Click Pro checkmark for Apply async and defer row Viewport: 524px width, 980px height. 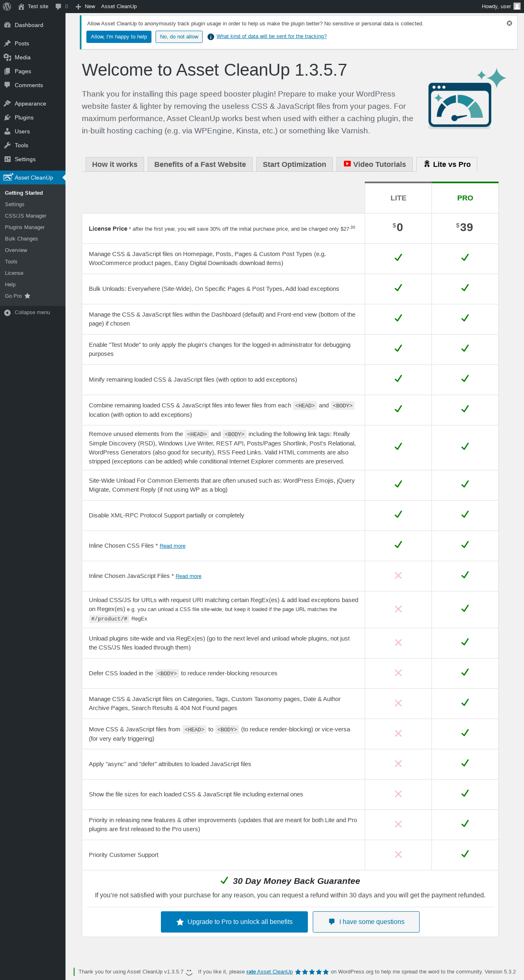465,763
